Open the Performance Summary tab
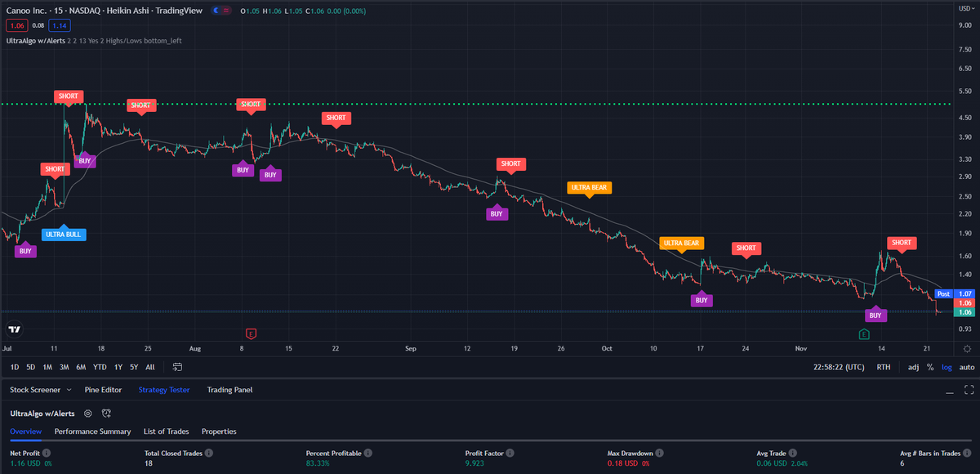Screen dimensions: 980x474 pyautogui.click(x=92, y=431)
